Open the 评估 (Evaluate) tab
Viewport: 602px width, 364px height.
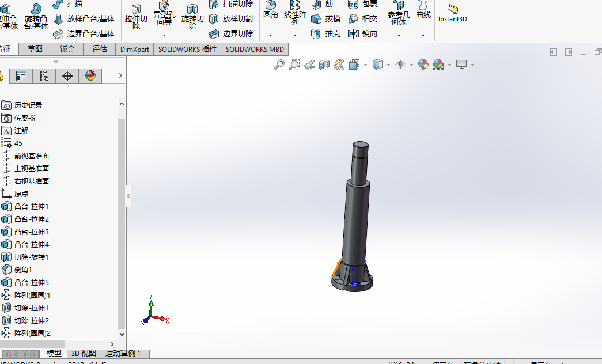coord(100,49)
